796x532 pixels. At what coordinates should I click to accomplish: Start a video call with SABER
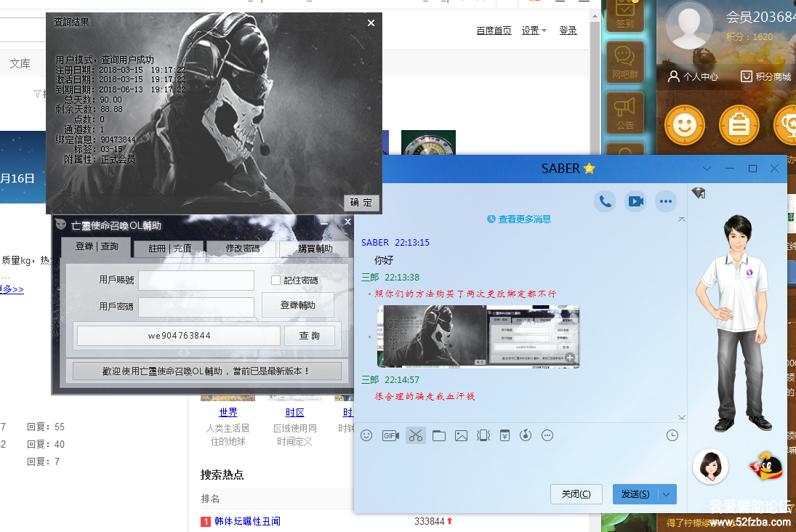point(635,201)
